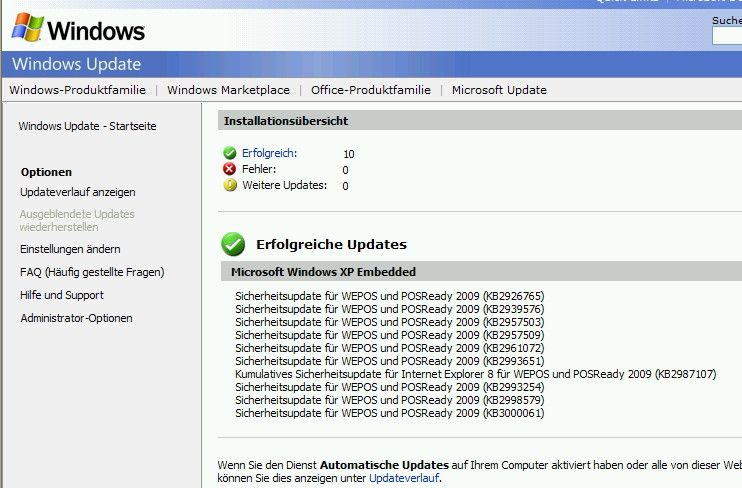Click the Installationsübersicht header
Viewport: 742px width, 488px height.
point(286,121)
